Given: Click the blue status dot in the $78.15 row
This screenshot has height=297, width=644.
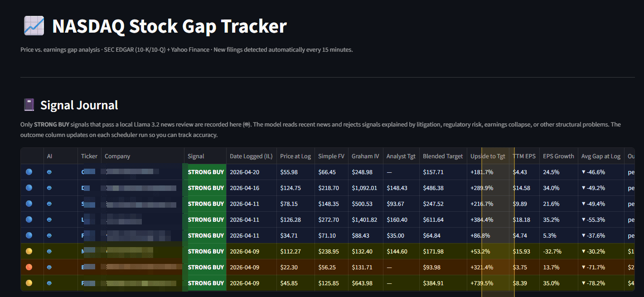Looking at the screenshot, I should 29,204.
